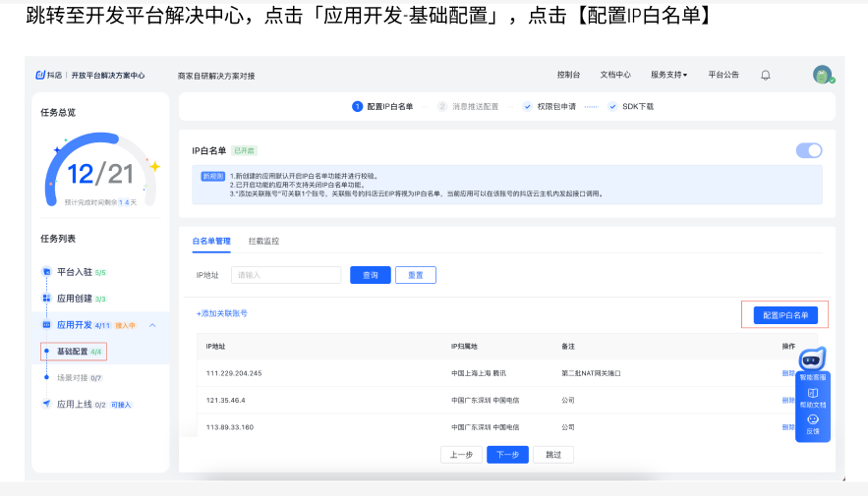Screen dimensions: 868x496
Task: Click the 已开启 status tag
Action: [x=244, y=150]
